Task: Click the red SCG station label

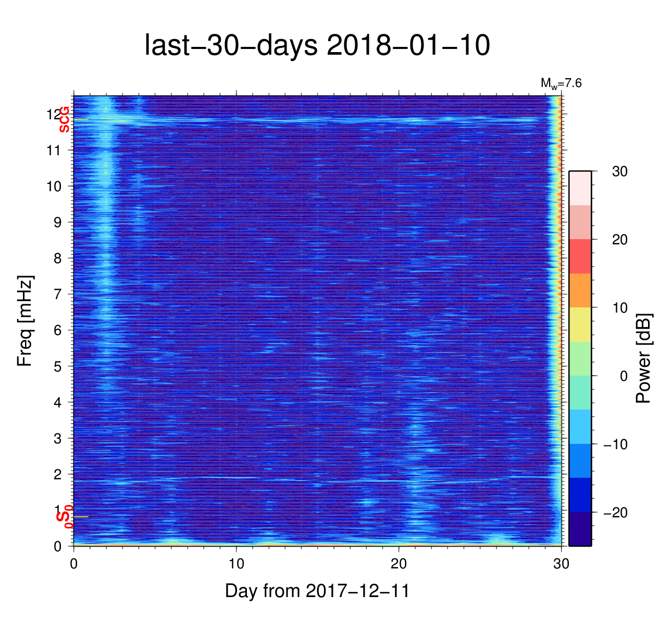Action: tap(65, 119)
